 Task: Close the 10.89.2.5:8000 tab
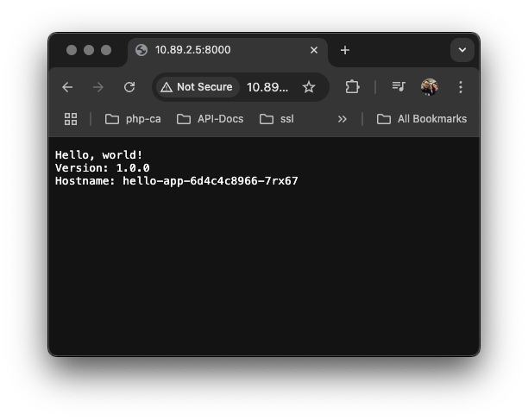click(314, 50)
